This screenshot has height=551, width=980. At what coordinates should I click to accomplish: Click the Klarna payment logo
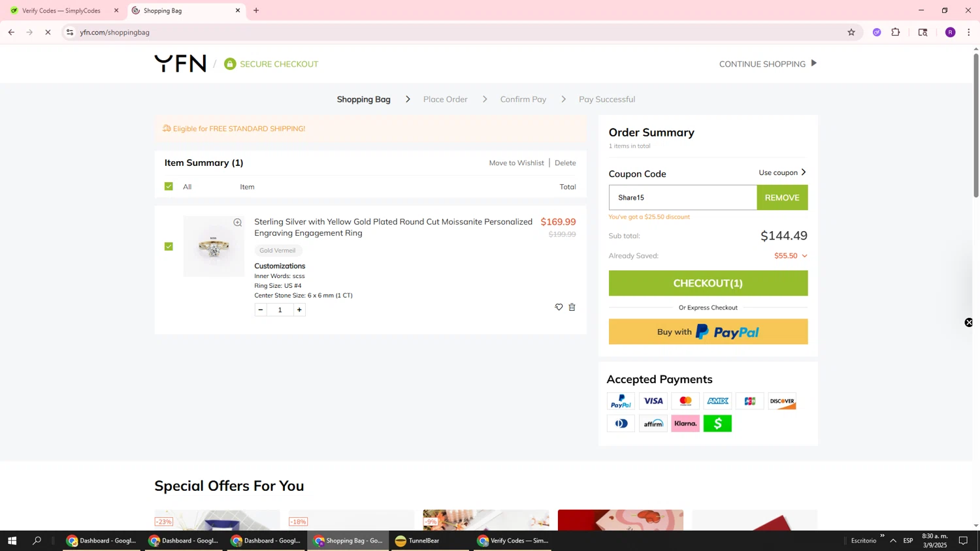click(x=685, y=424)
